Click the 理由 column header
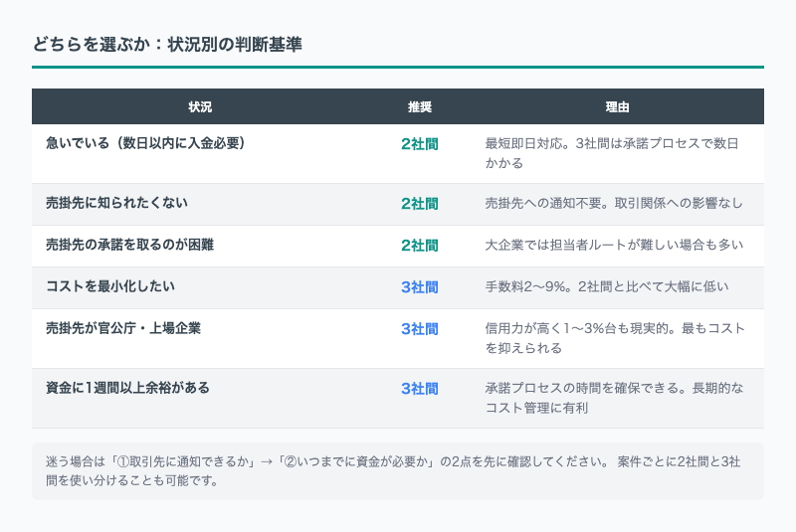The height and width of the screenshot is (532, 796). (617, 106)
